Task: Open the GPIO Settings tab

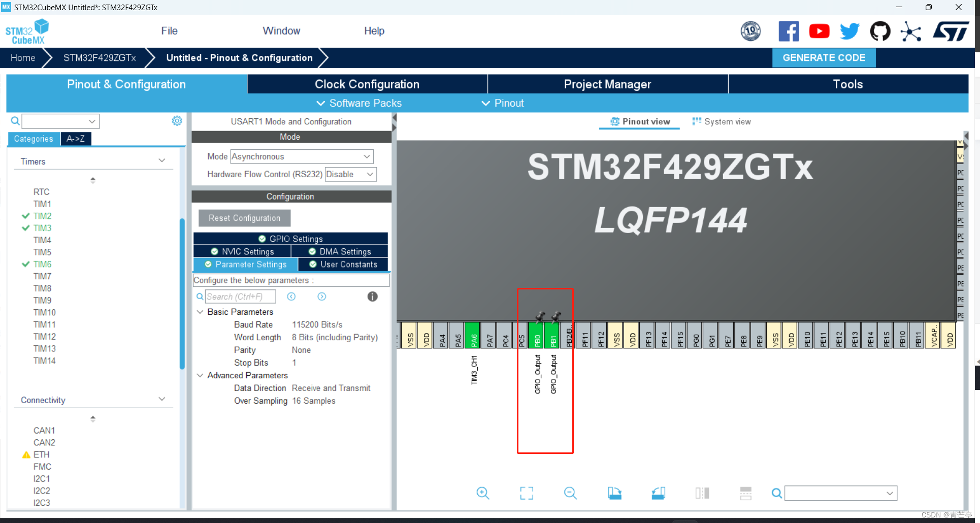Action: click(290, 239)
